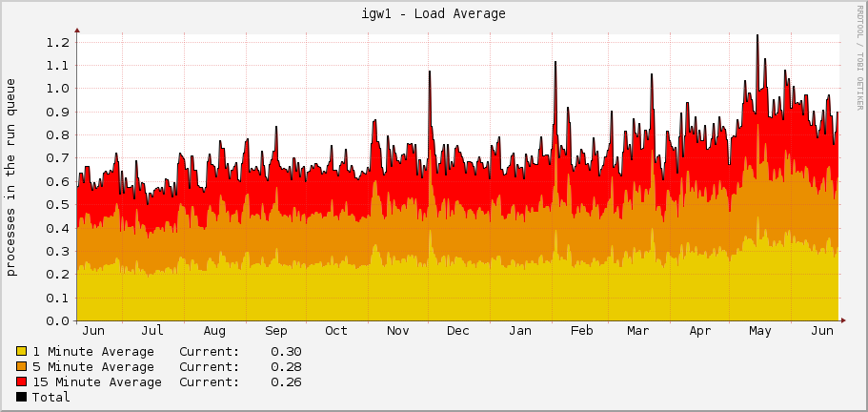
Task: Click the 0.6 tick label on y-axis
Action: tap(58, 181)
